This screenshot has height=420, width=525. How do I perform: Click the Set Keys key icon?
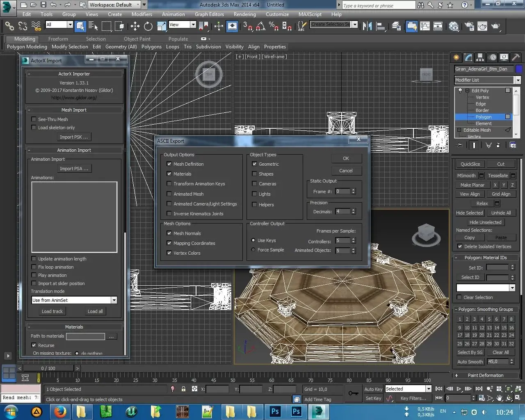[353, 393]
